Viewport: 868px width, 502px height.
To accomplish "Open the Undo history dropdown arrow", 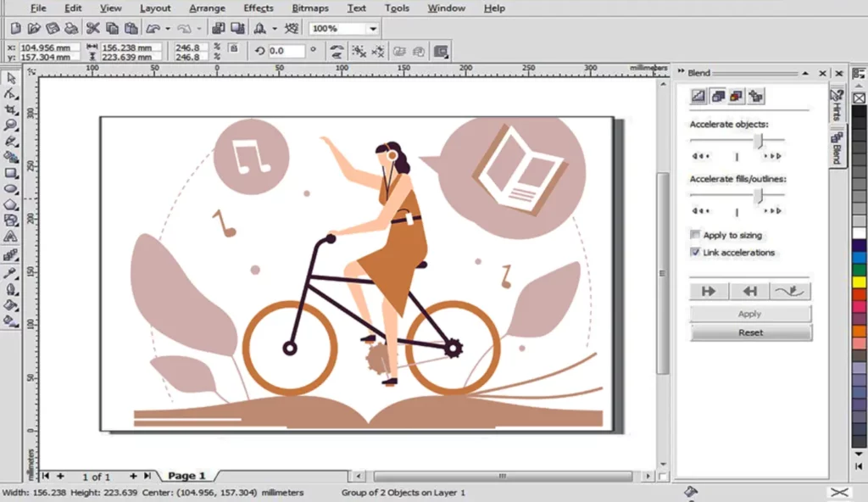I will [167, 27].
